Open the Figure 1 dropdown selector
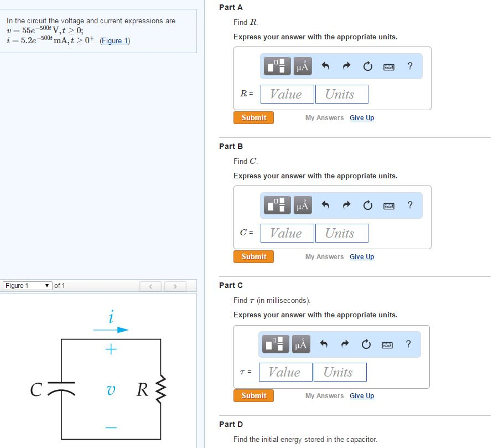504x448 pixels. [27, 285]
